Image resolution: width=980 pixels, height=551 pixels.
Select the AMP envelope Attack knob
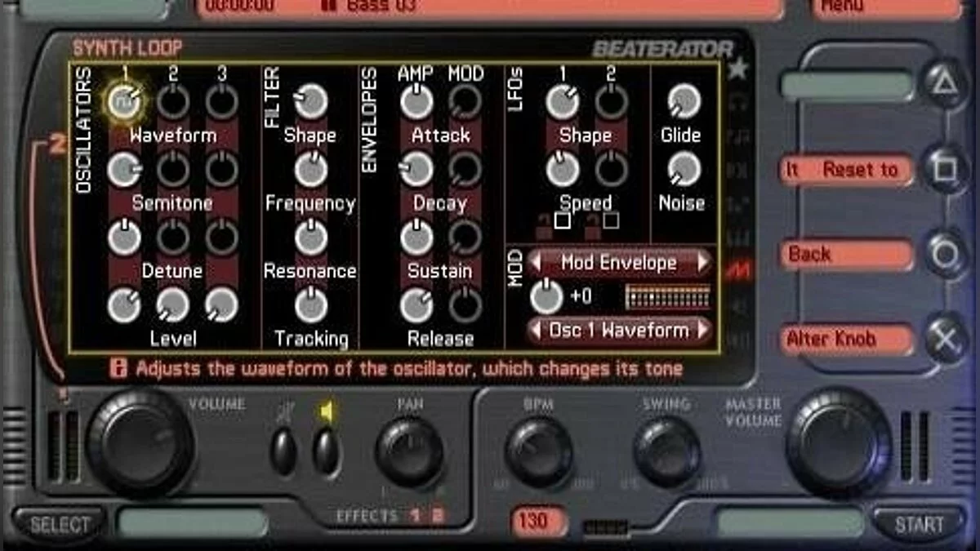416,101
